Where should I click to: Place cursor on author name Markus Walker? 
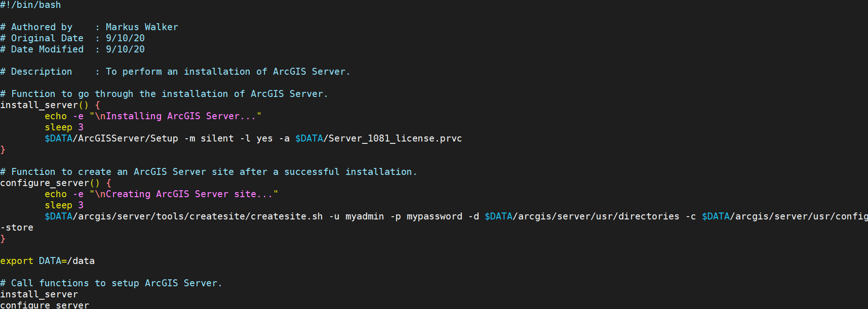click(142, 27)
